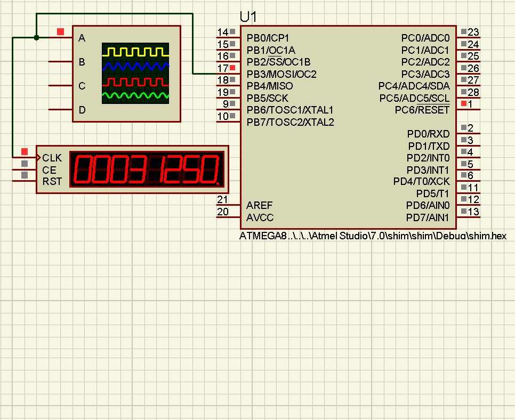515x420 pixels.
Task: Click pin number 21 beside AREF
Action: [x=222, y=199]
